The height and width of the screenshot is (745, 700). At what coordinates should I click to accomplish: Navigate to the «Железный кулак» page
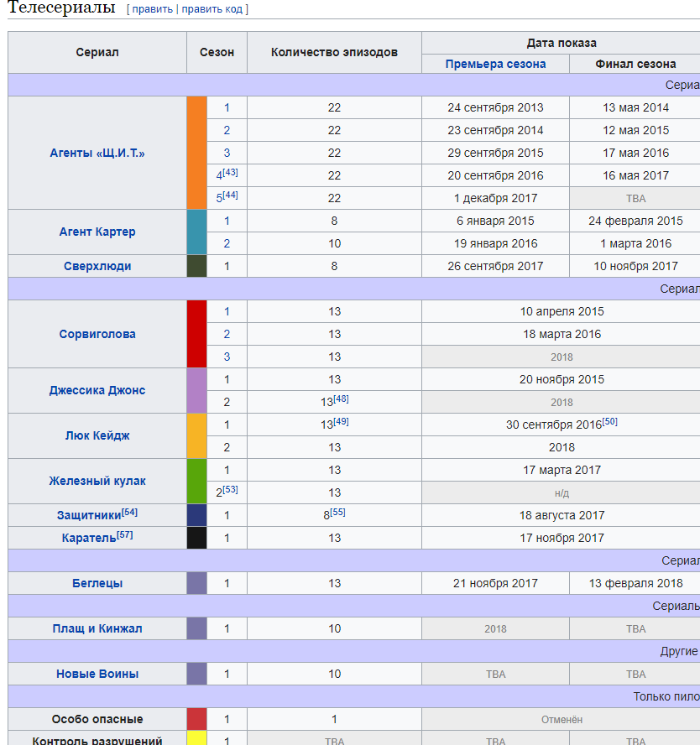click(x=97, y=481)
